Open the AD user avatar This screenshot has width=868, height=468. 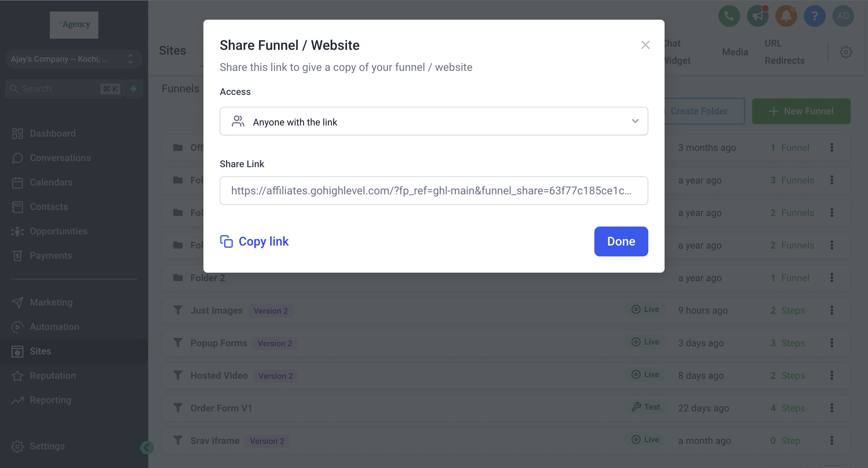(x=843, y=16)
